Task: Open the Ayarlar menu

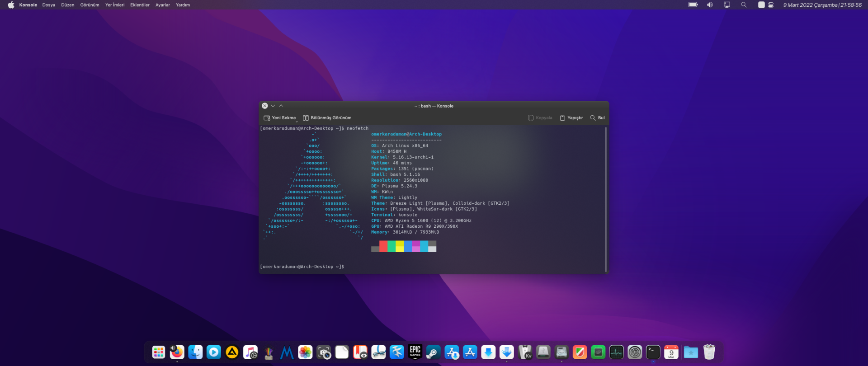Action: point(163,5)
